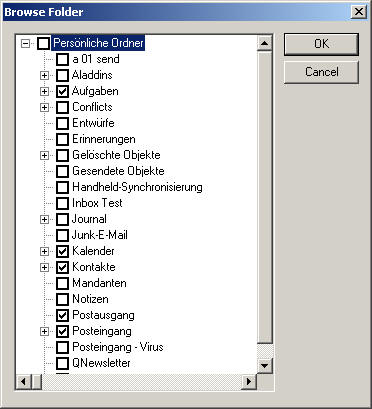Uncheck the Aufgaben folder checkbox

point(62,91)
